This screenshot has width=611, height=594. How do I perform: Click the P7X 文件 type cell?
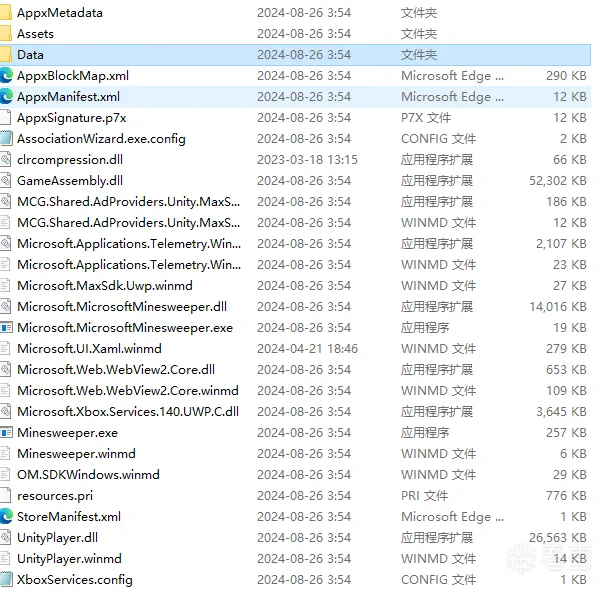[x=426, y=118]
